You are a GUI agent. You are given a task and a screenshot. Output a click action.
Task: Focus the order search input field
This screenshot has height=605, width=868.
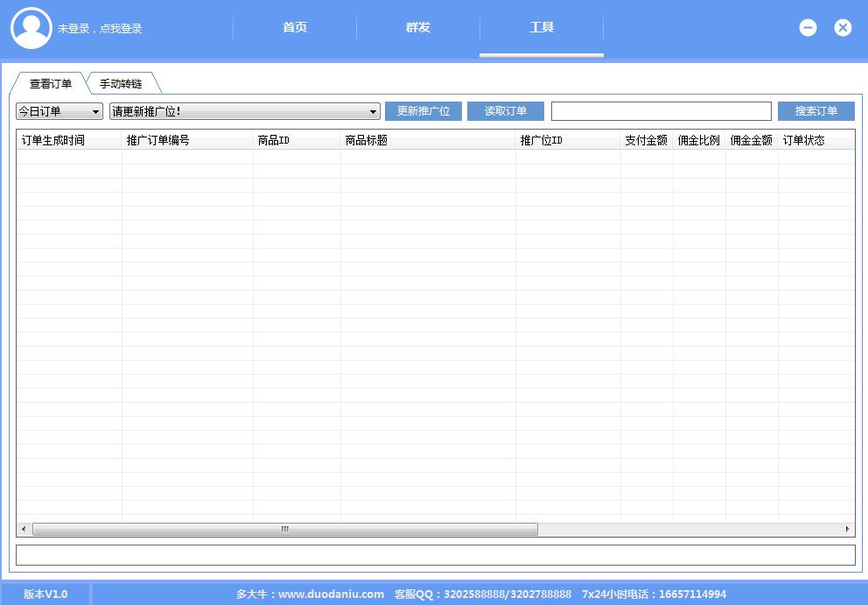[661, 111]
